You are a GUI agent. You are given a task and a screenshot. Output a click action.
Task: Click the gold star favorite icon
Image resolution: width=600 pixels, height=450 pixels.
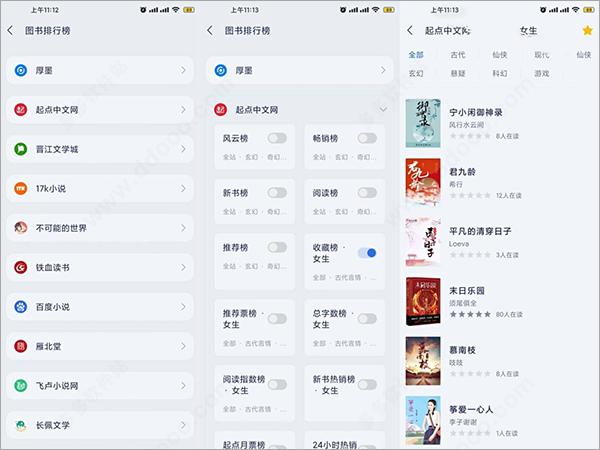coord(587,31)
